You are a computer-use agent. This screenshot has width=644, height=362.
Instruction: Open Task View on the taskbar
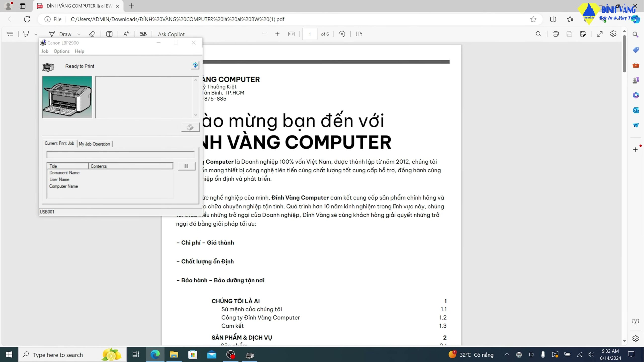coord(136,355)
